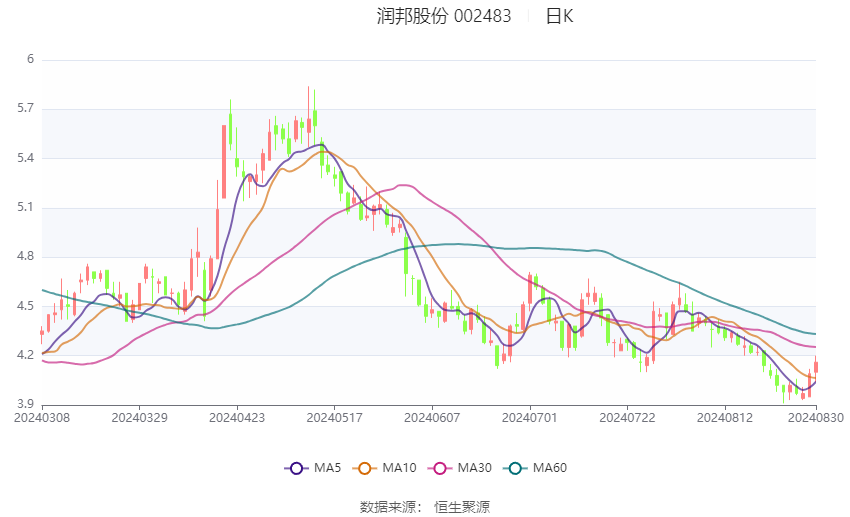Click the x-axis date 20240607
The height and width of the screenshot is (517, 850).
(432, 418)
